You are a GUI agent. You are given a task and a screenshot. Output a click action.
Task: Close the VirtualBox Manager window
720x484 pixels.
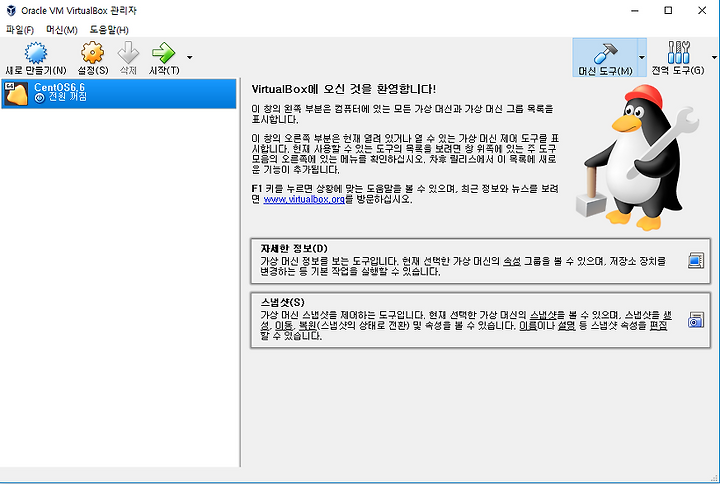702,11
